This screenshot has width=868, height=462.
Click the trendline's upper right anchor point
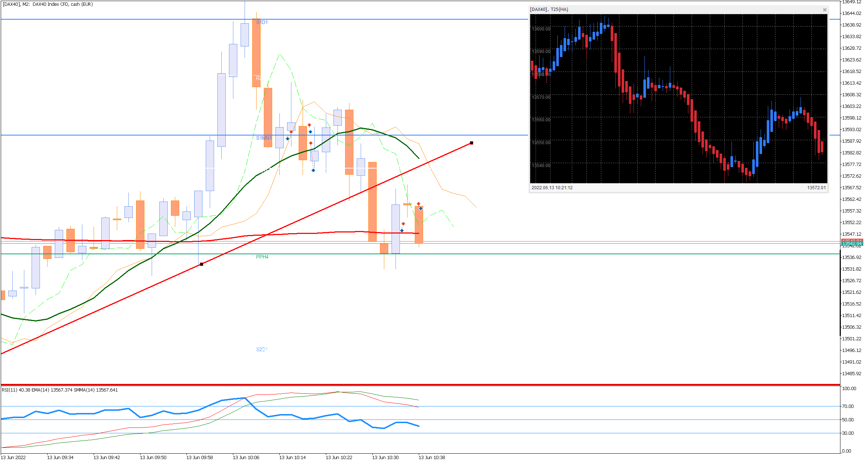[x=471, y=143]
